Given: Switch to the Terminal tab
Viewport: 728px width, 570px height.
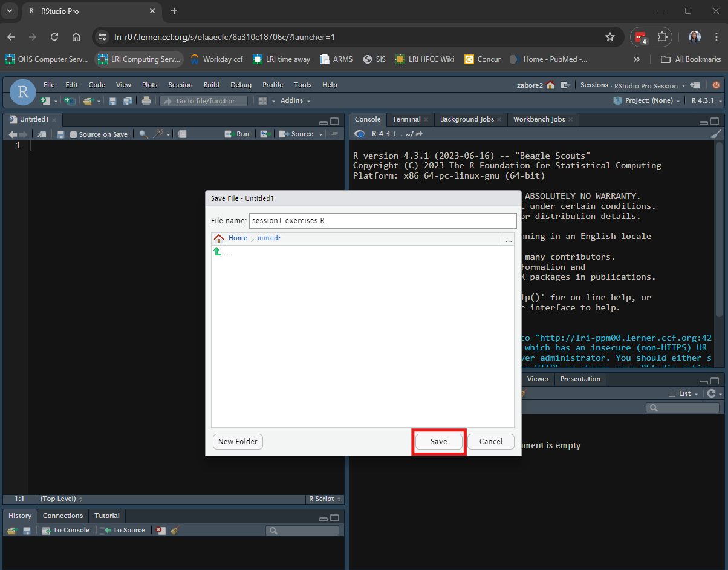Looking at the screenshot, I should (406, 120).
